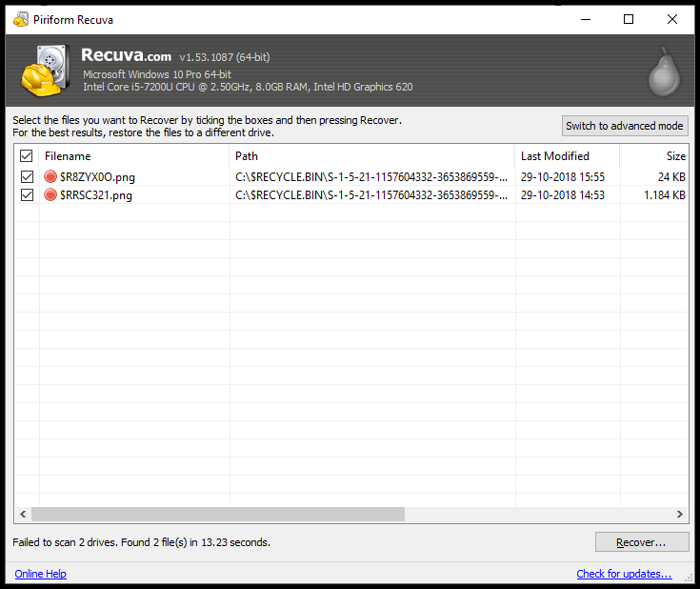Maximize the Recuva window
The width and height of the screenshot is (700, 589).
[x=629, y=19]
